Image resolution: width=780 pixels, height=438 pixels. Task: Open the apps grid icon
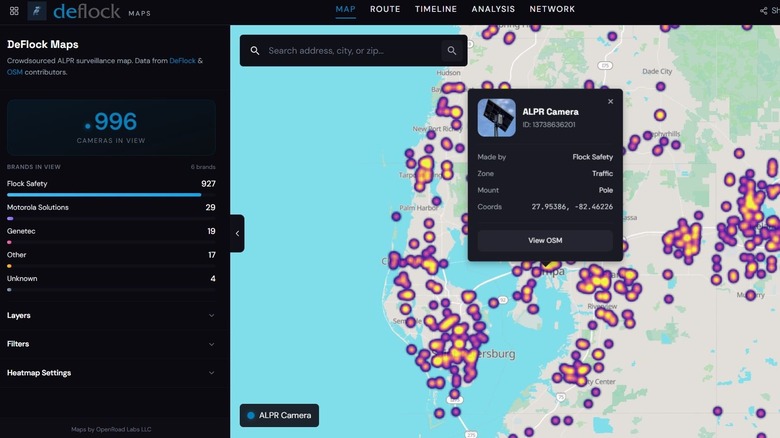[x=14, y=10]
